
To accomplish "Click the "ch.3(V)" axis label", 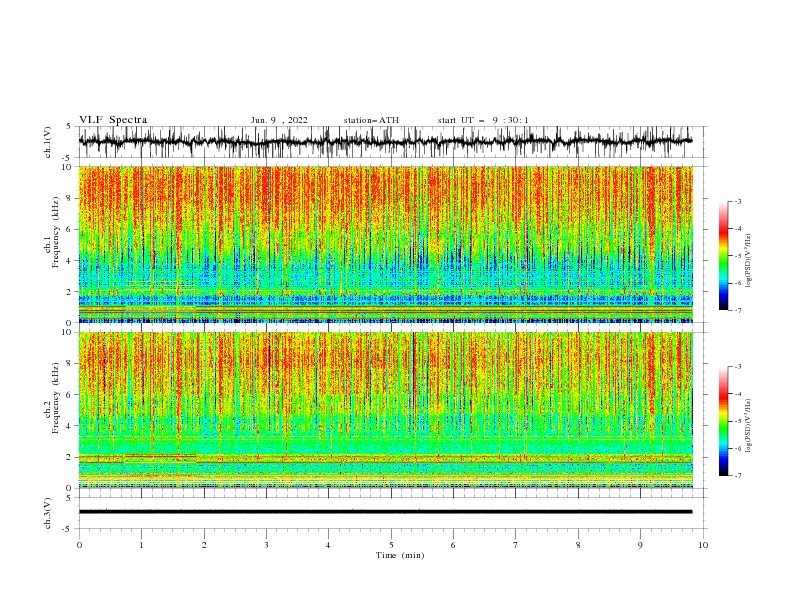I will coord(48,513).
